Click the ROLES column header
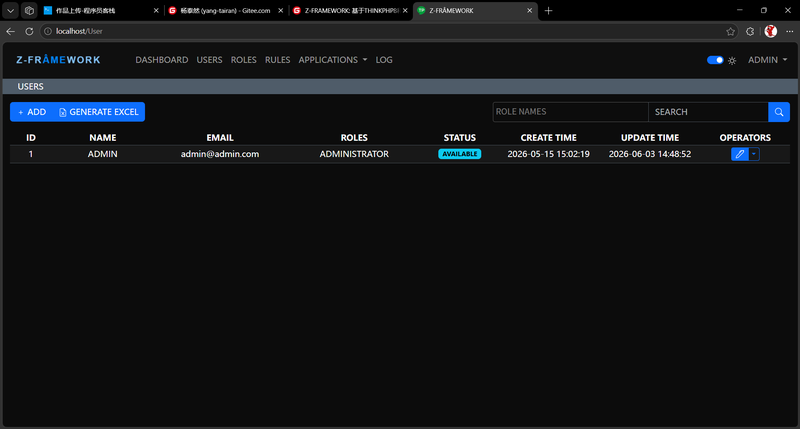The image size is (800, 429). point(354,137)
